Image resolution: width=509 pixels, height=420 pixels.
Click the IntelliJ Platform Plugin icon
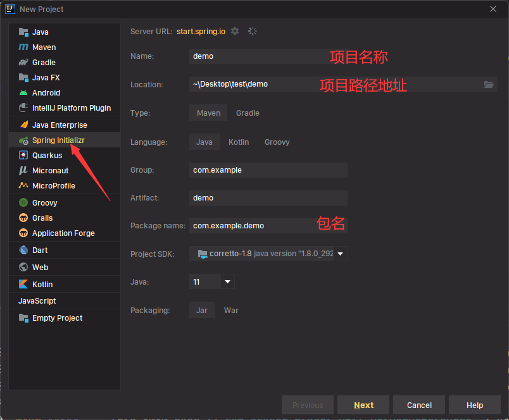23,108
